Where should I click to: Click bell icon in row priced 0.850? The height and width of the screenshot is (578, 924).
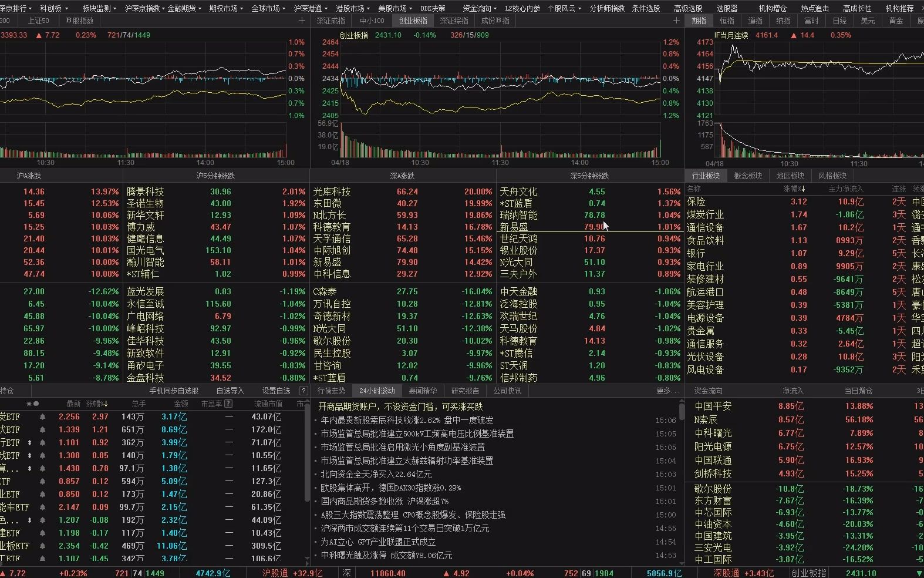pyautogui.click(x=43, y=494)
